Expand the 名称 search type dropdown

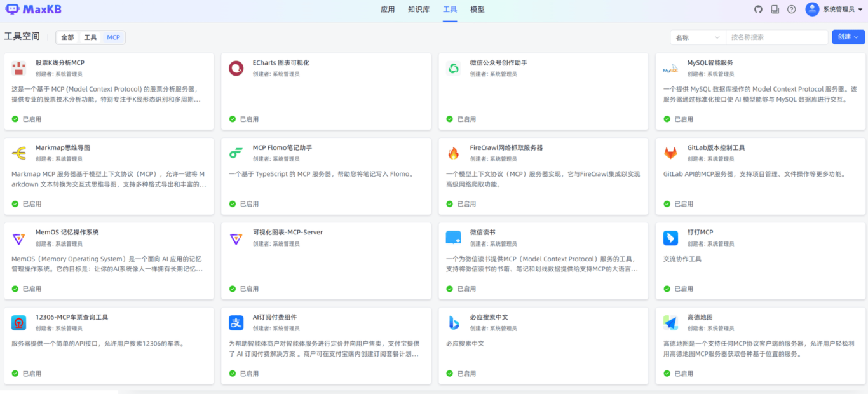tap(698, 37)
